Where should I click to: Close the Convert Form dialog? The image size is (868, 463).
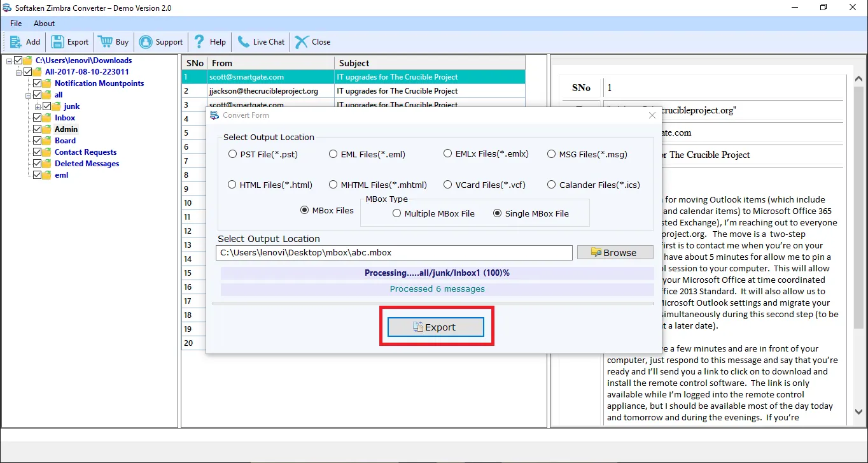652,115
